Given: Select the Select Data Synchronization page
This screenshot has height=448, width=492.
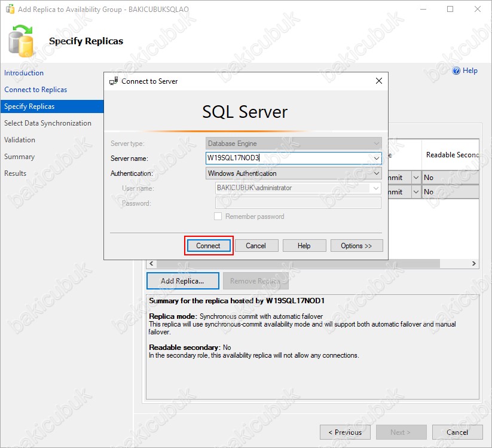Looking at the screenshot, I should tap(48, 123).
